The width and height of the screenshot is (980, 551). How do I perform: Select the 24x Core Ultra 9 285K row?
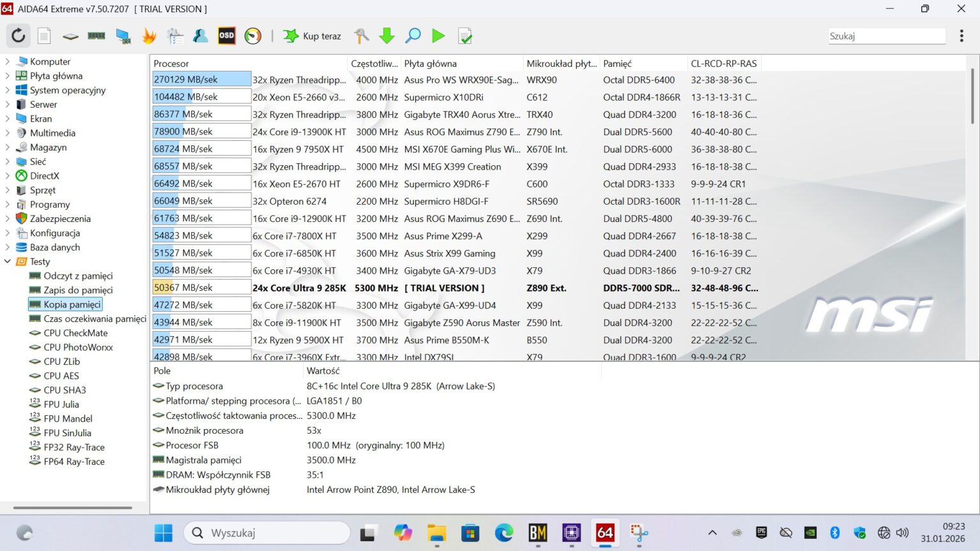[x=299, y=288]
